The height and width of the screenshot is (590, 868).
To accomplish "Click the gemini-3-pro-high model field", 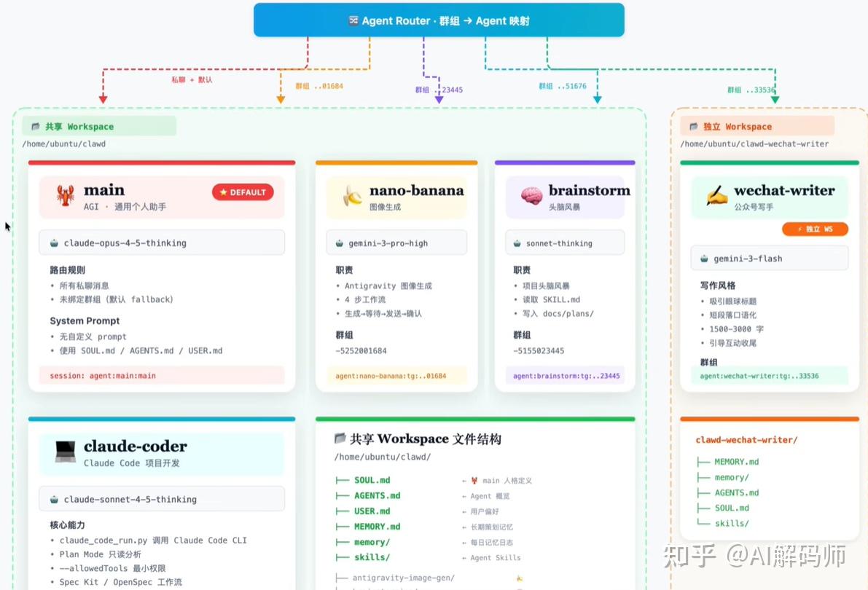I will point(396,243).
